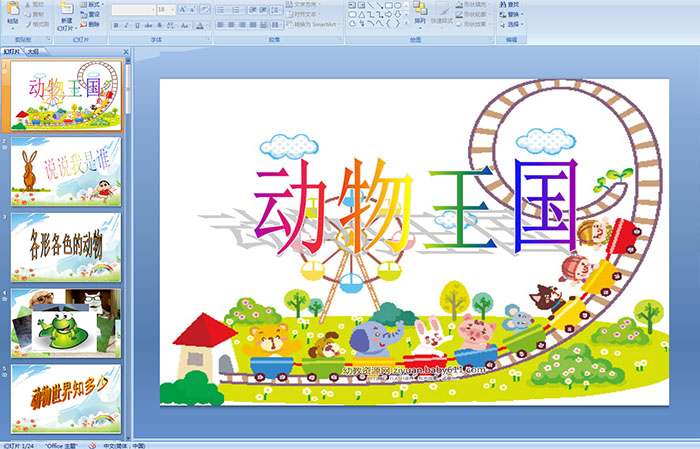Expand the Replace (替换) dropdown arrow
Screen dimensions: 700x449
(523, 14)
